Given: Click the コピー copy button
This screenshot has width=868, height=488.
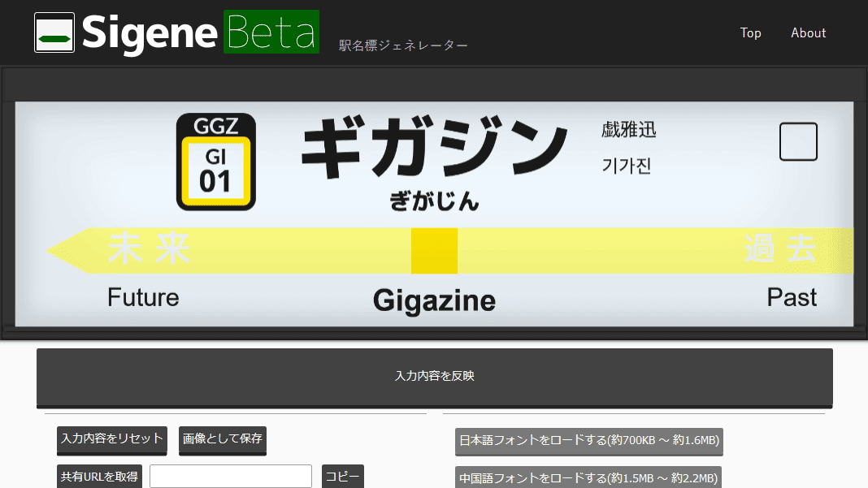Looking at the screenshot, I should coord(343,477).
